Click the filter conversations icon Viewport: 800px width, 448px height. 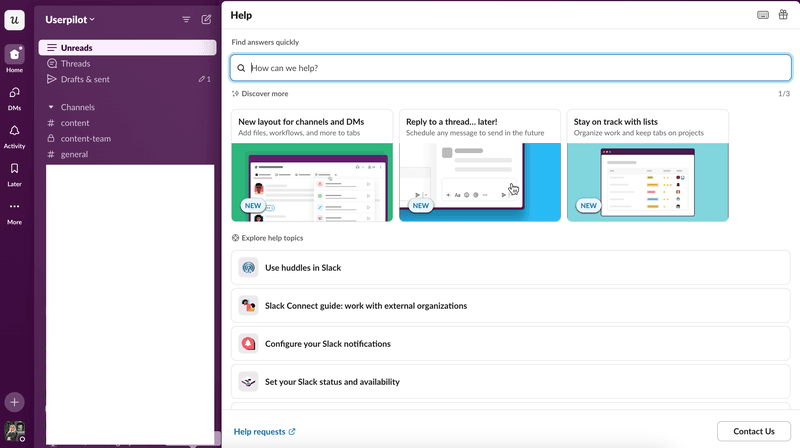(x=186, y=19)
